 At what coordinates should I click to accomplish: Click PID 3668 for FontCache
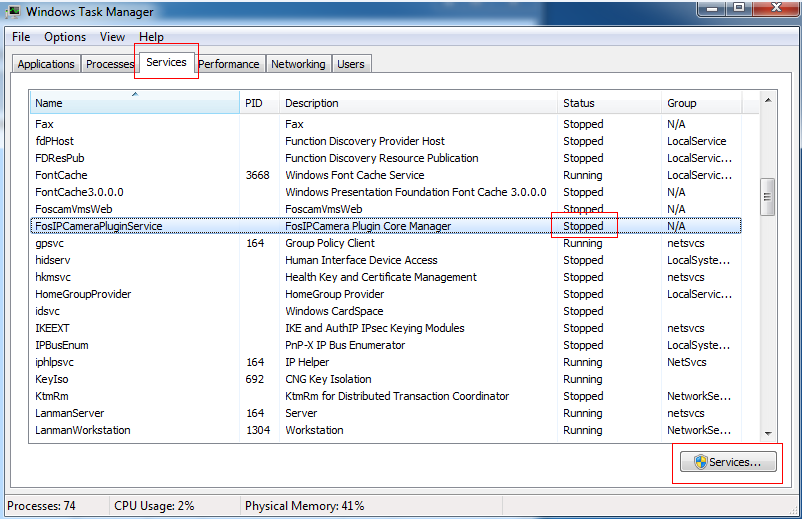257,175
